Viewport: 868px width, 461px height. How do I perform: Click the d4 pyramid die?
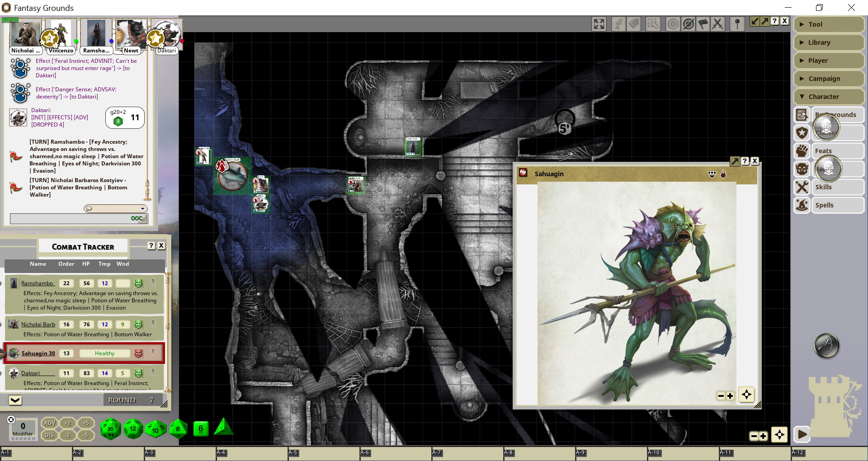223,428
